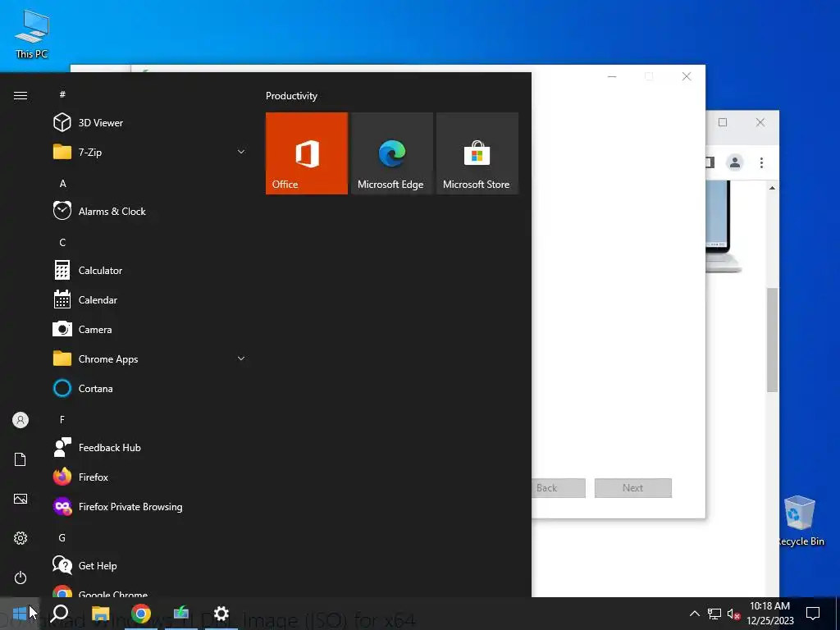Open 3D Viewer from the app list

click(x=150, y=123)
